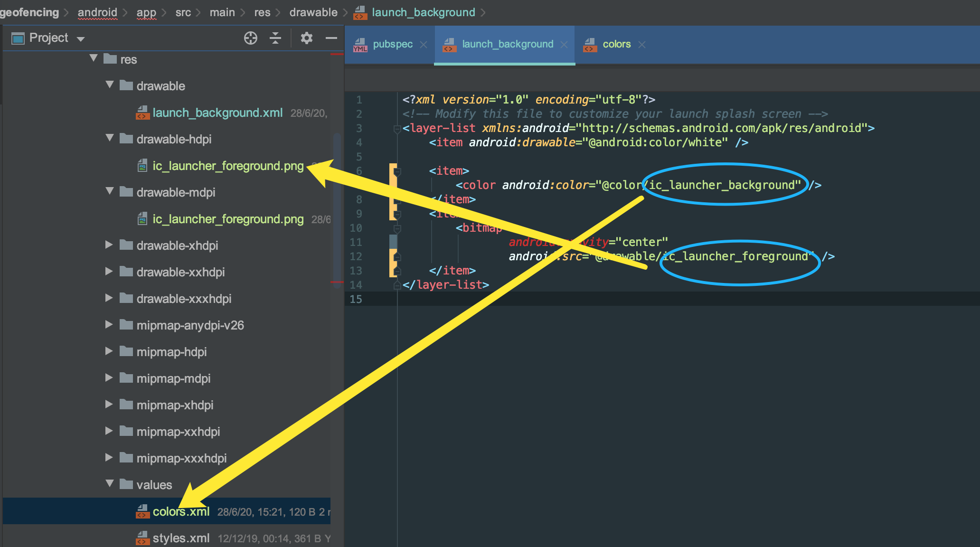Screen dimensions: 980x547
Task: Click the YML icon on the pubspec tab
Action: 360,45
